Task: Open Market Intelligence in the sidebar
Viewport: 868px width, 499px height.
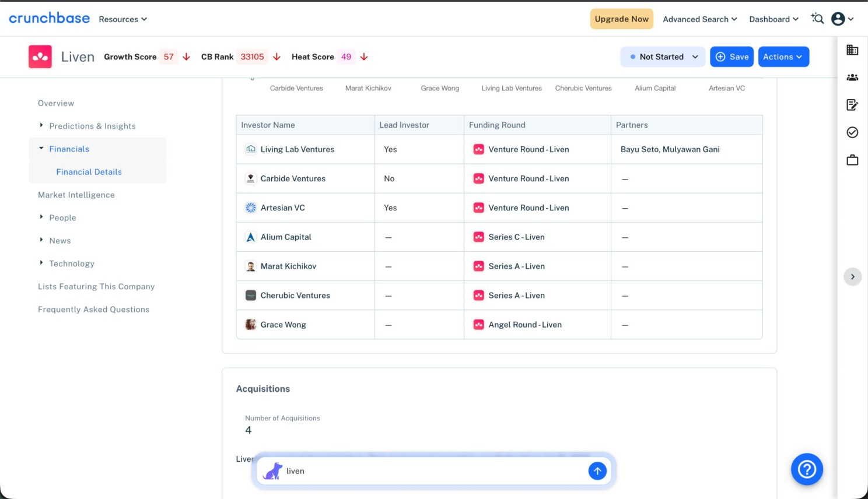Action: point(76,195)
